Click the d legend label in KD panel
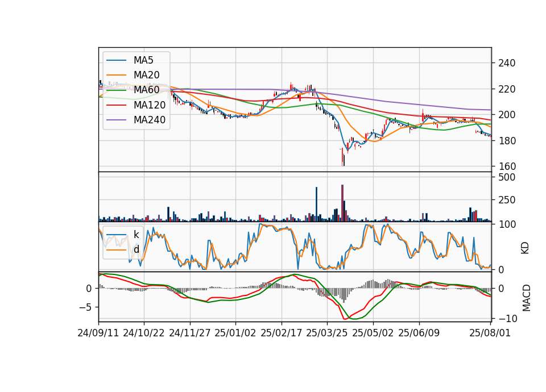546x392 pixels. point(136,249)
